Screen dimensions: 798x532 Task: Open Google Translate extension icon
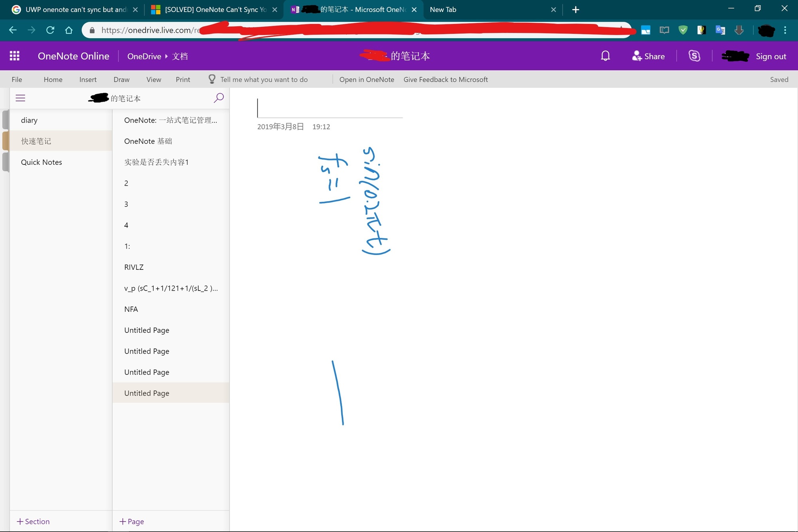[720, 30]
